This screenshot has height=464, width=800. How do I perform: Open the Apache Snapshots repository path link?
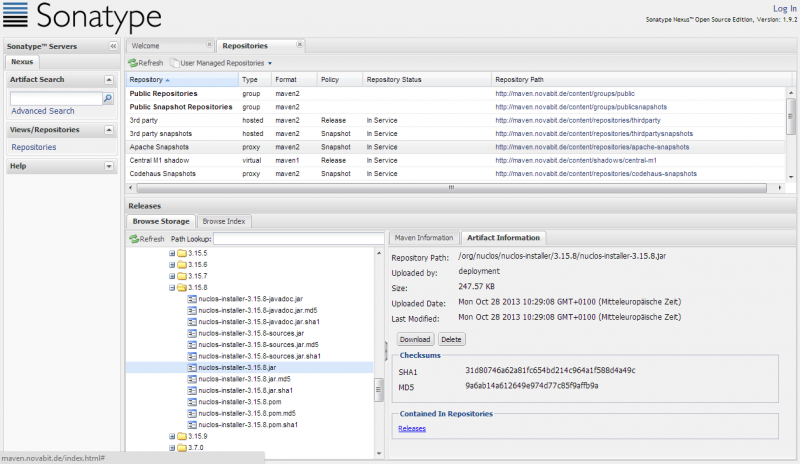click(592, 147)
